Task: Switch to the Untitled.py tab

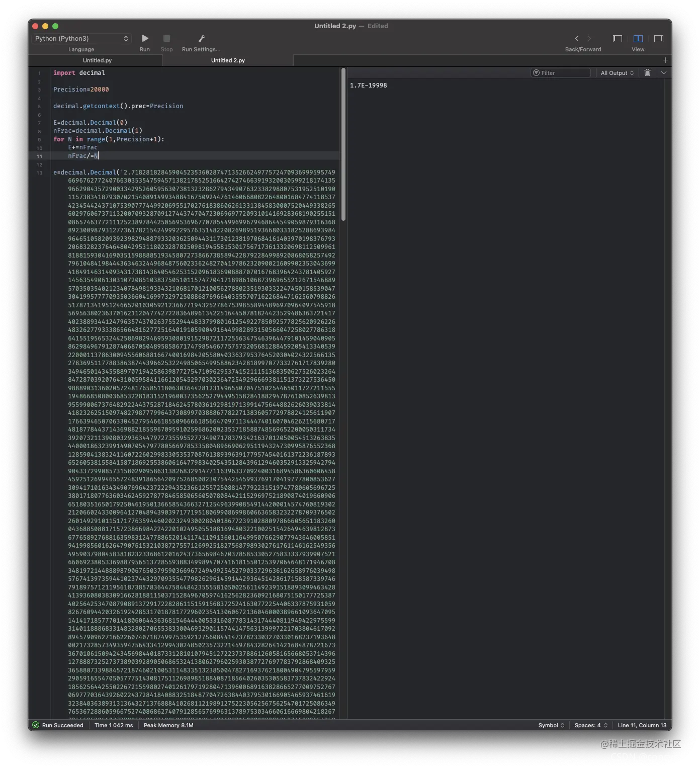Action: (x=97, y=60)
